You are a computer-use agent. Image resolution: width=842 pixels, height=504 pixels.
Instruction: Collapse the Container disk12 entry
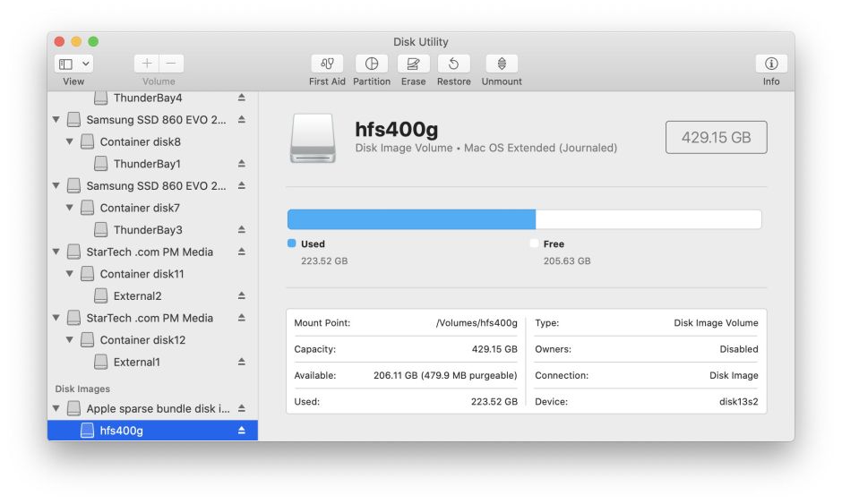[x=70, y=340]
